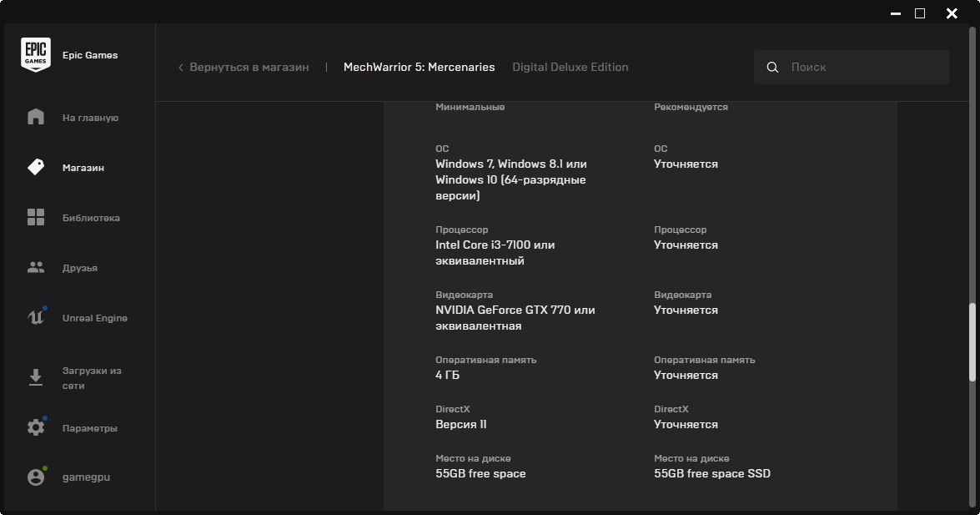Click Уточняется under recommended Оперативная память

click(686, 376)
